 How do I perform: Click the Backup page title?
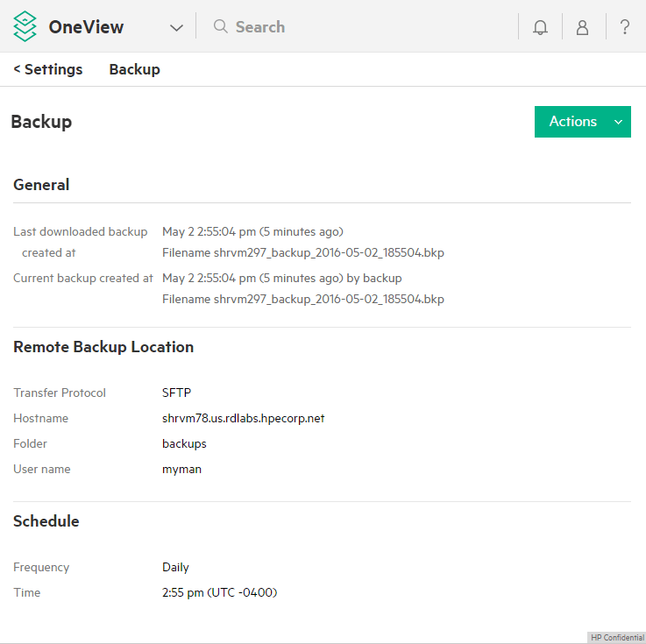click(41, 122)
